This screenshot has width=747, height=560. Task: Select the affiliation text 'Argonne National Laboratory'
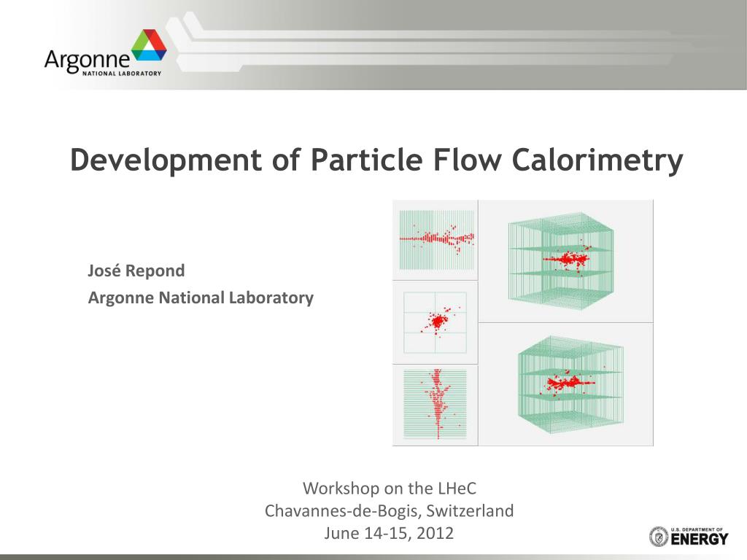[201, 298]
